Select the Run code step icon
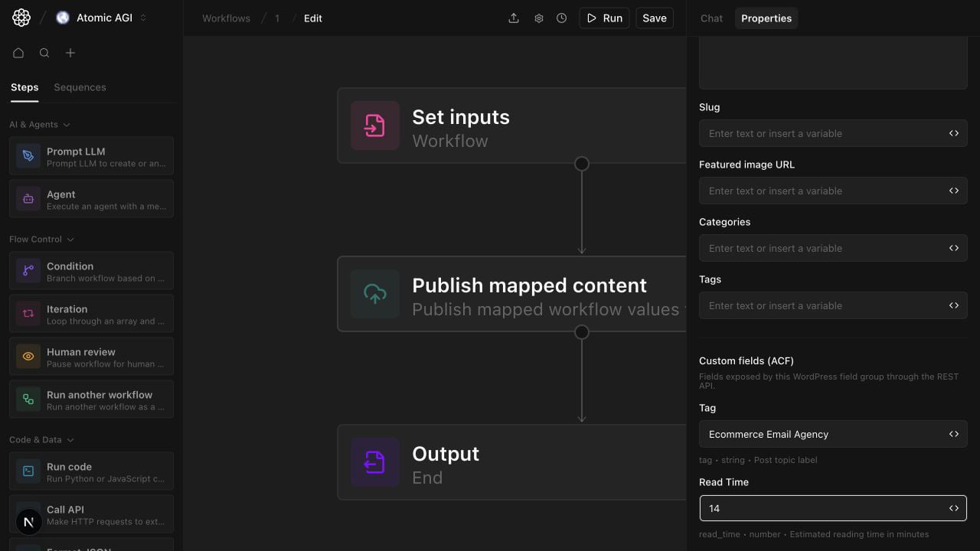This screenshot has height=551, width=980. 28,471
